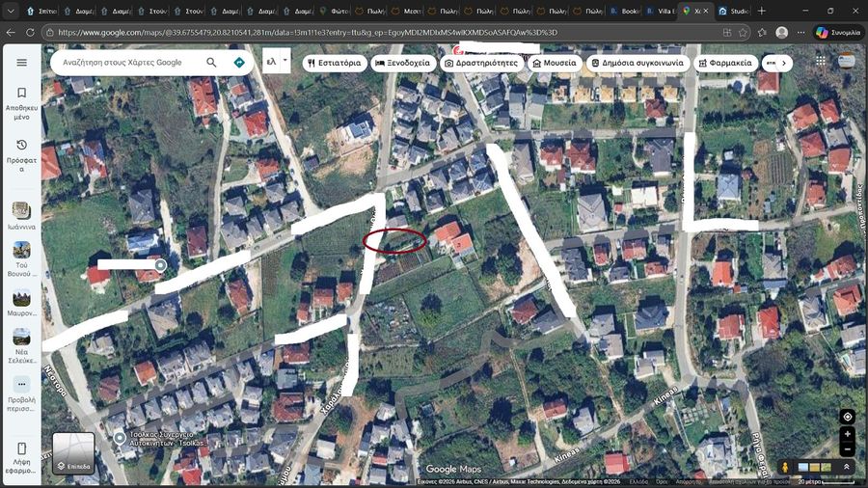
Task: Zoom in with the plus button
Action: 847,434
